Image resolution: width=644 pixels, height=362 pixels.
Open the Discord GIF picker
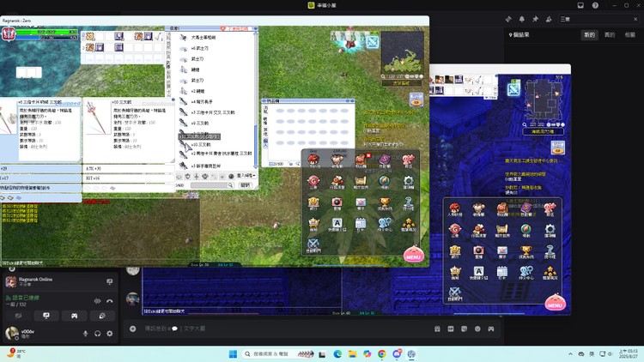coord(451,329)
